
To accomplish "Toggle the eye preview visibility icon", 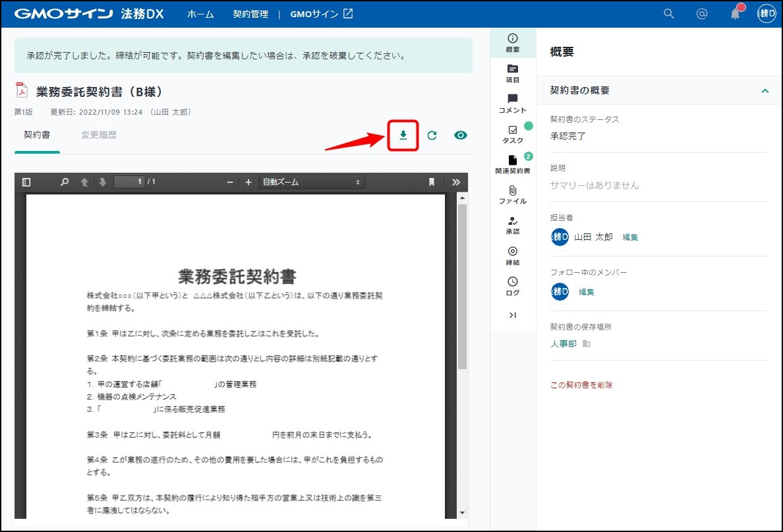I will click(x=461, y=135).
